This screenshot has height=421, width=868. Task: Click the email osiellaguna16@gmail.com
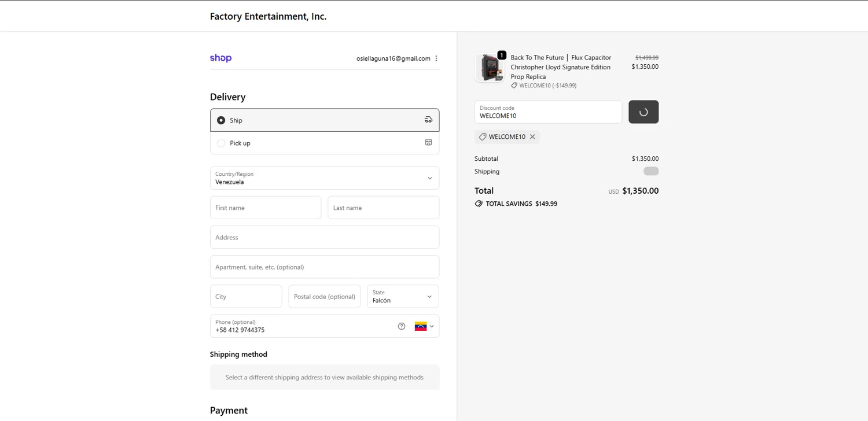[393, 58]
